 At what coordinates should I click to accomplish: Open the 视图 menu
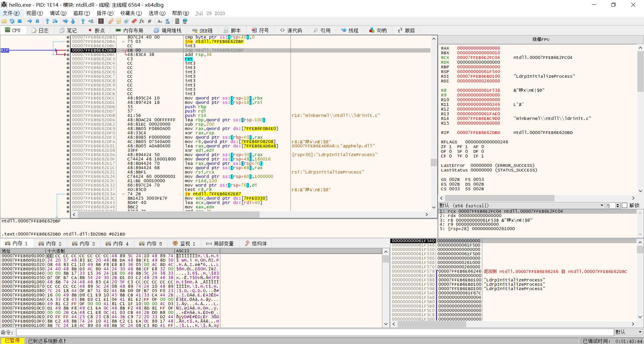pos(35,13)
